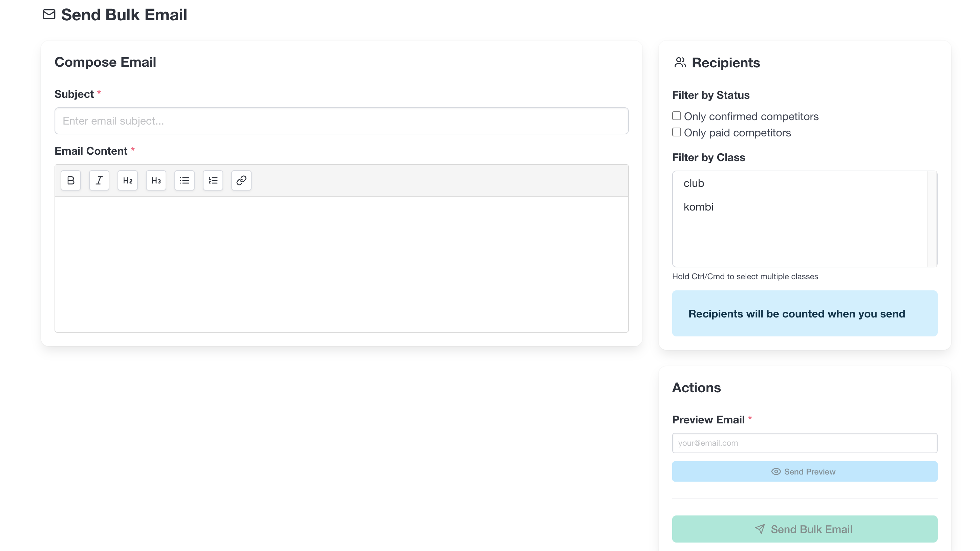The height and width of the screenshot is (551, 980).
Task: Add a hyperlink via link icon
Action: [241, 180]
